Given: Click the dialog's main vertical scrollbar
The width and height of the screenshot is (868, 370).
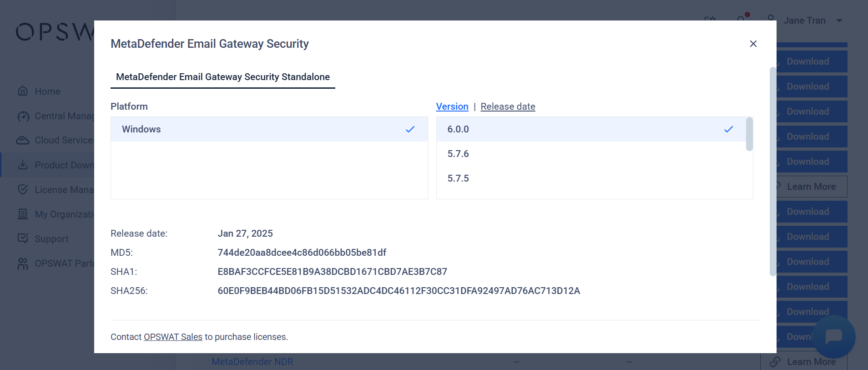Looking at the screenshot, I should [x=772, y=172].
